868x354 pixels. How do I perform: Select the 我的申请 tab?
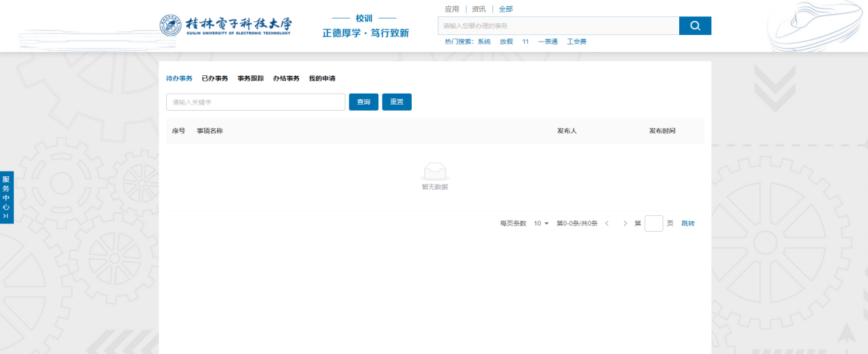[x=322, y=79]
